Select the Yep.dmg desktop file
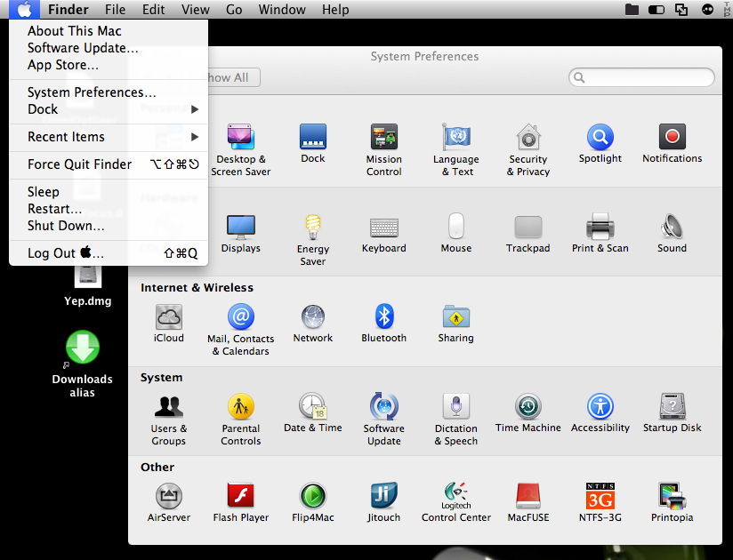This screenshot has height=560, width=733. pyautogui.click(x=87, y=285)
